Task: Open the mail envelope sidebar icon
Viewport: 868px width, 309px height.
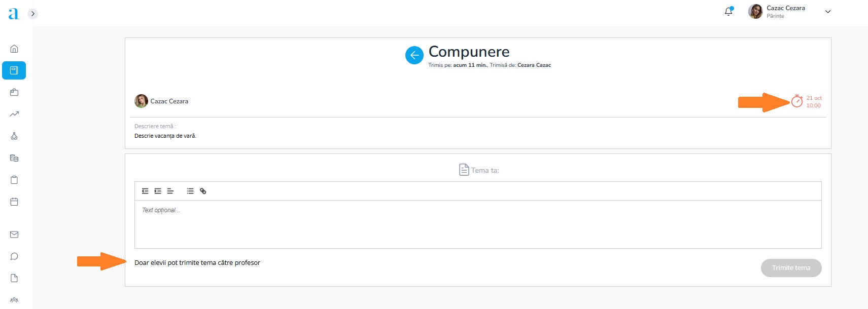Action: (x=14, y=235)
